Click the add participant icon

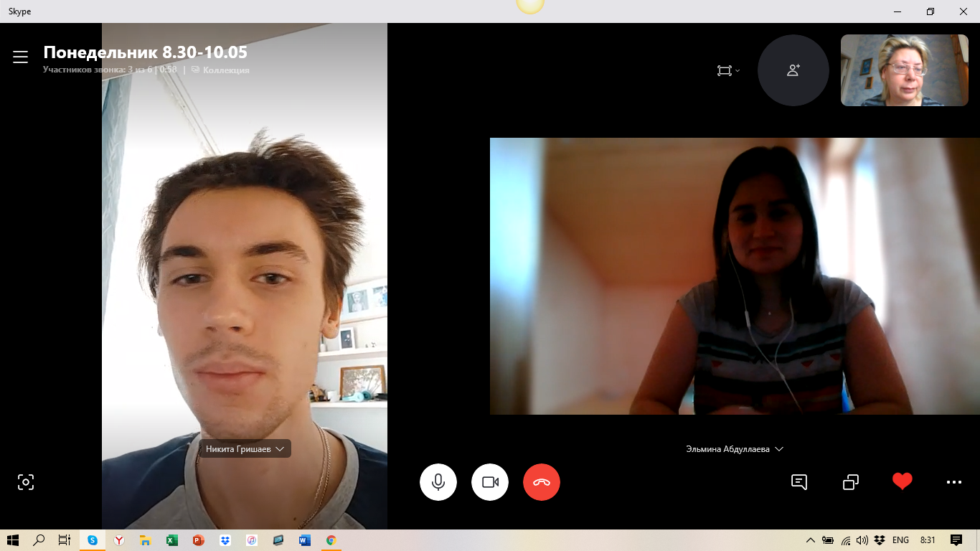pos(793,70)
